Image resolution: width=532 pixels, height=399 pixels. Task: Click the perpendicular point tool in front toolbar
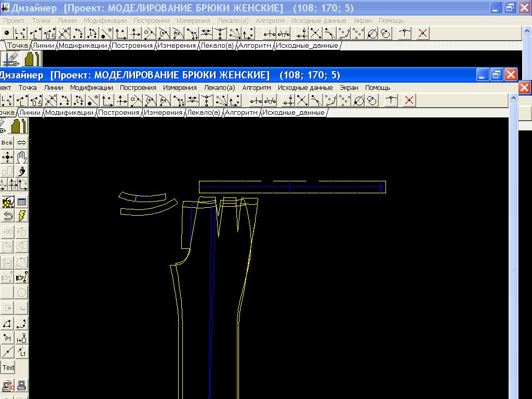point(122,100)
